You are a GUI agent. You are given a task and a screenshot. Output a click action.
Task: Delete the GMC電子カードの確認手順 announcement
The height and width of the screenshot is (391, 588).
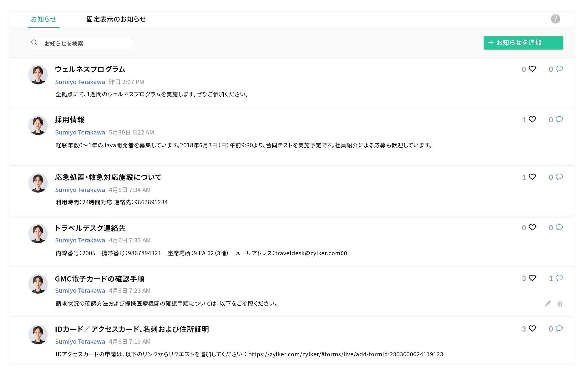(x=560, y=303)
